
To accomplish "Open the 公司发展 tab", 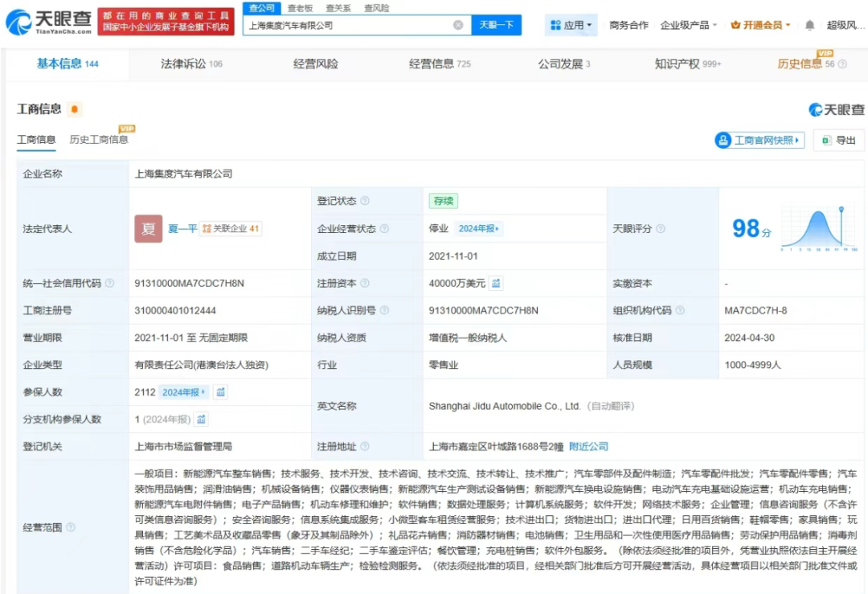I will click(564, 64).
